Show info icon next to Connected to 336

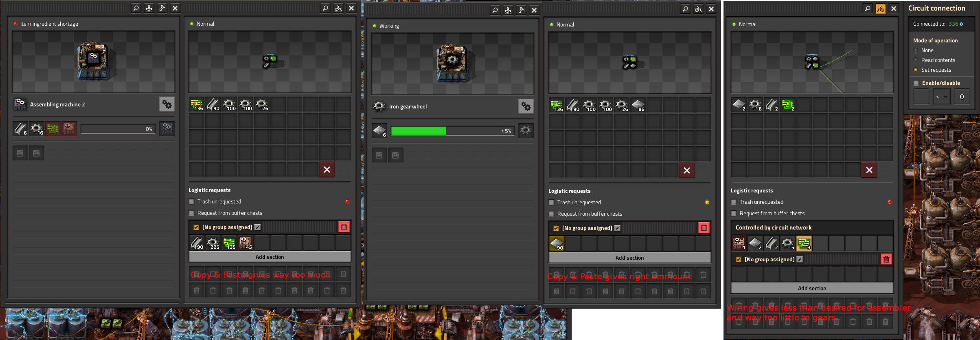[x=961, y=24]
